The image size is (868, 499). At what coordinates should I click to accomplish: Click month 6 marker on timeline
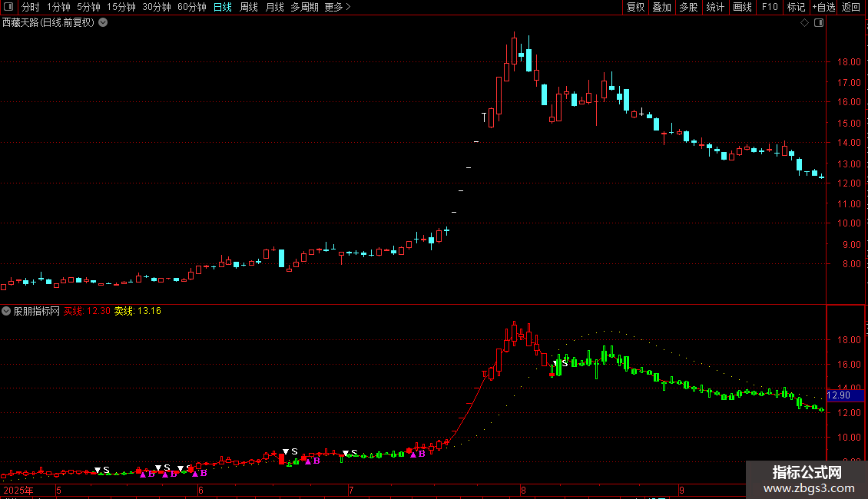click(201, 490)
